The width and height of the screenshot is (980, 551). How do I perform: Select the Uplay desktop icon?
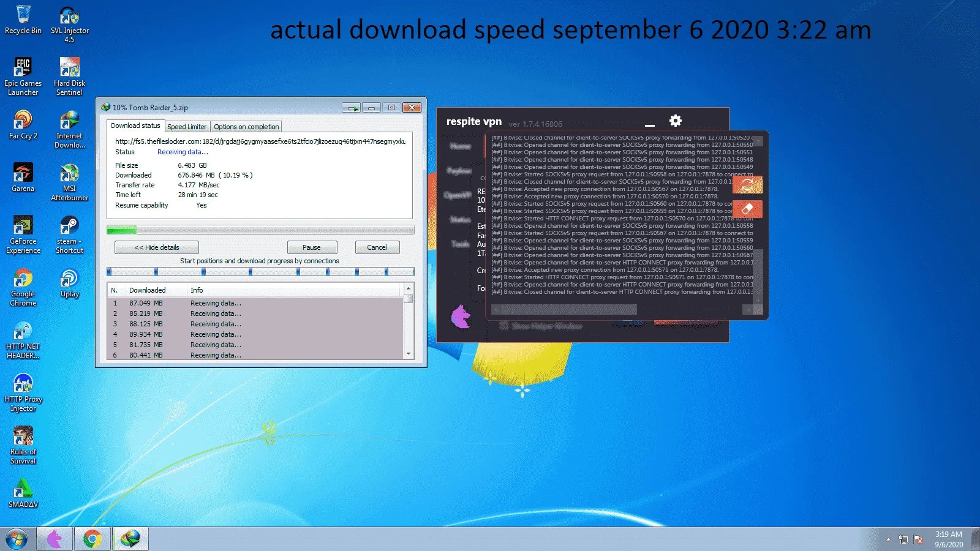click(69, 283)
